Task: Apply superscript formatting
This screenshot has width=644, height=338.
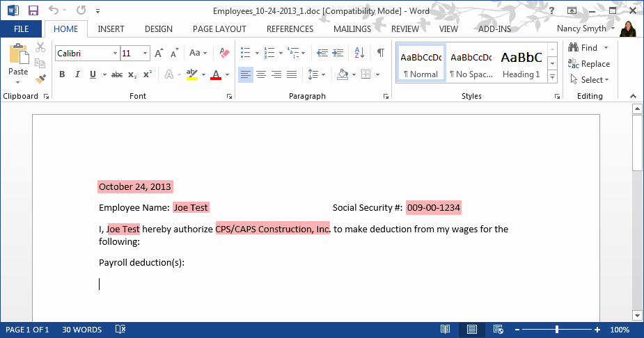Action: (148, 74)
